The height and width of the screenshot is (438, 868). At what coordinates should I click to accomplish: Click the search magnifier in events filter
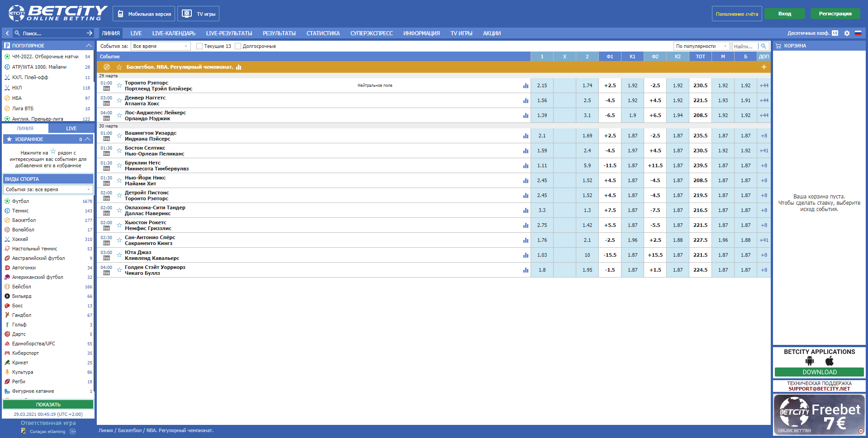764,46
